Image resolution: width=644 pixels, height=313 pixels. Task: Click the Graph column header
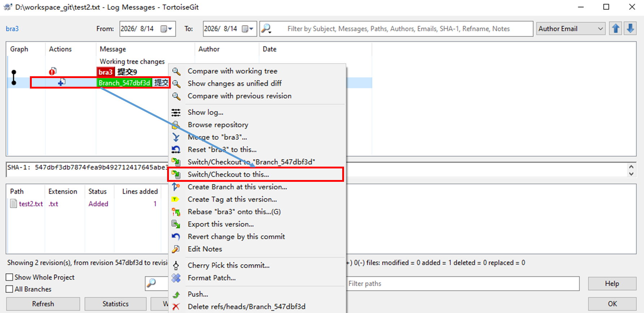[x=26, y=49]
